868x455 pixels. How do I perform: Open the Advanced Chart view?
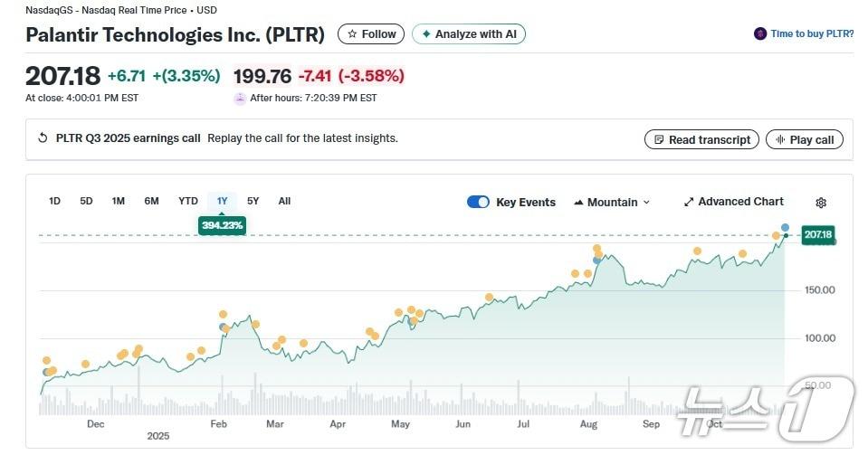(x=733, y=202)
